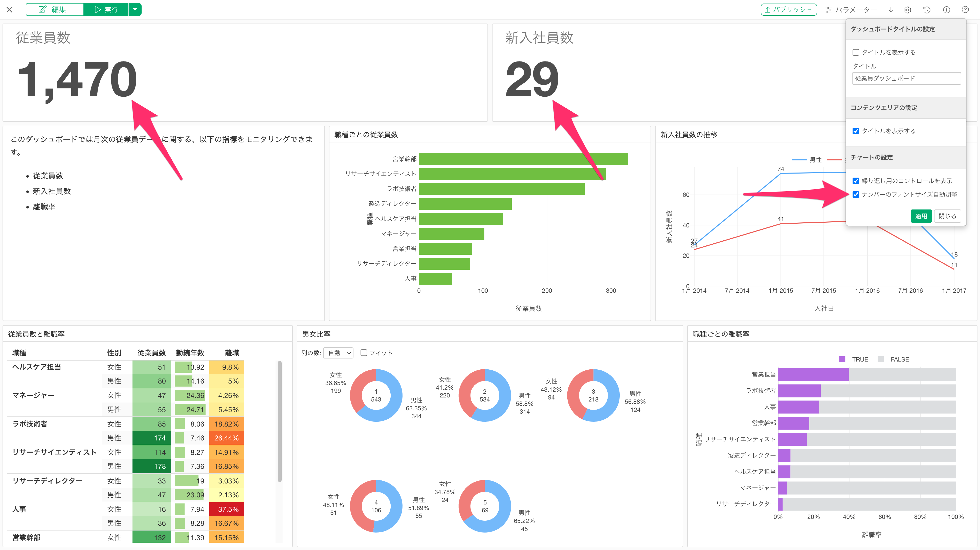Click the FALSE gray legend swatch
Image resolution: width=980 pixels, height=550 pixels.
click(880, 359)
